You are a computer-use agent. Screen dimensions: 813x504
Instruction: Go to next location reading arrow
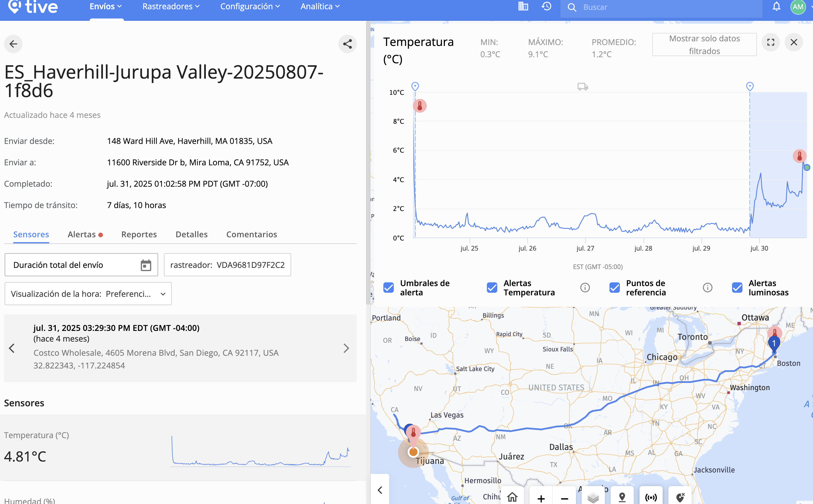[346, 348]
